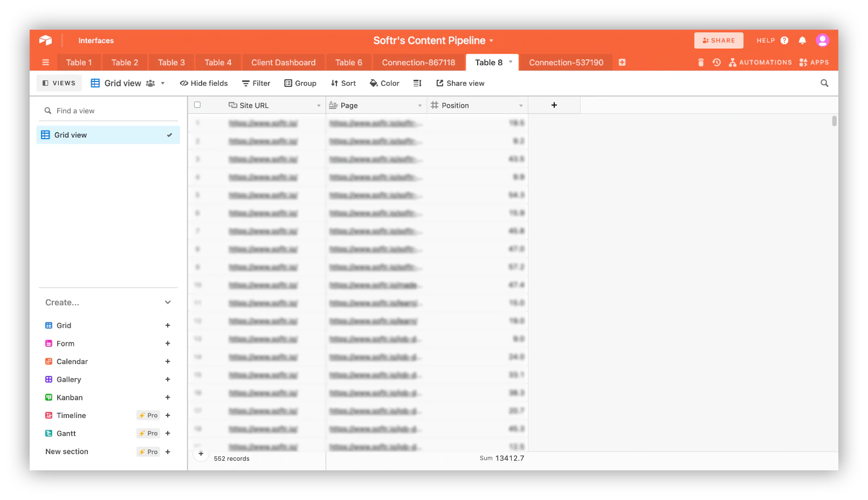Add a new field column

coord(554,105)
